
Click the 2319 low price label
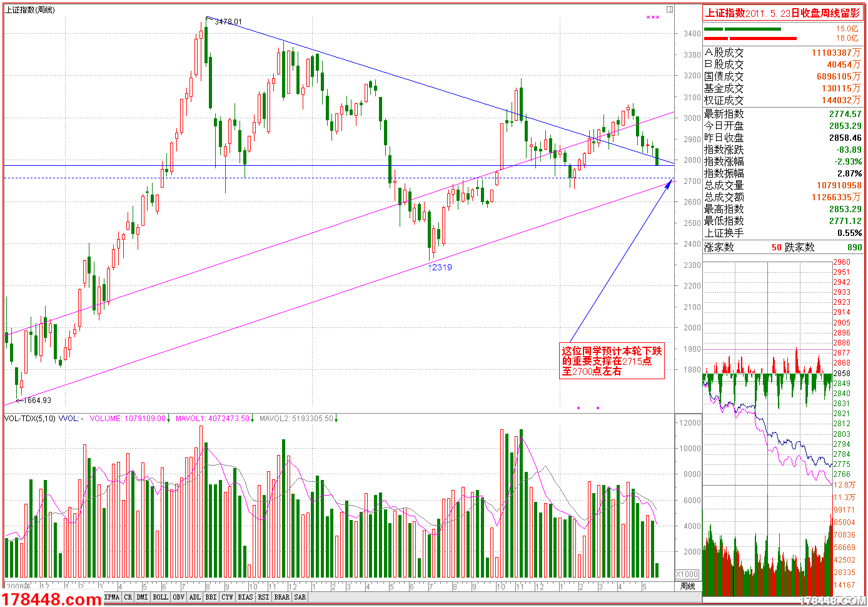pyautogui.click(x=442, y=267)
